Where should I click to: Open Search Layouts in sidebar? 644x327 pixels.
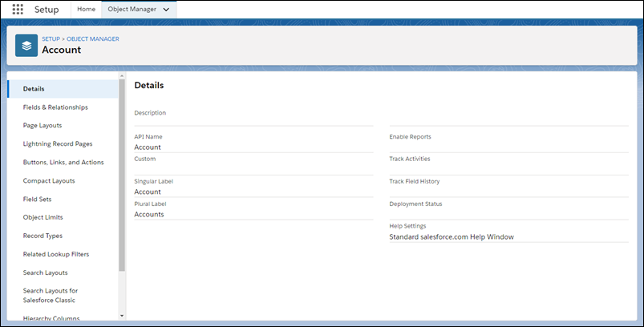coord(46,272)
